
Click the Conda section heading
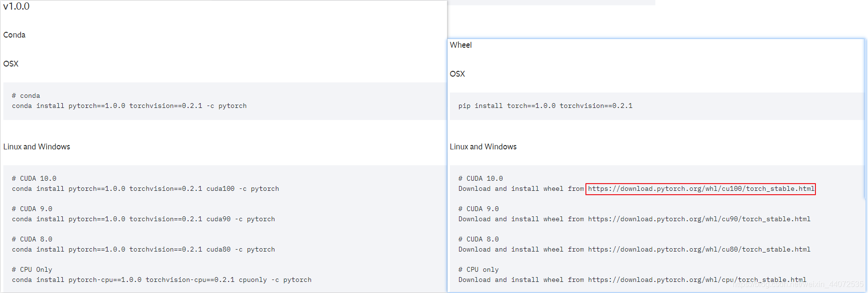(14, 35)
